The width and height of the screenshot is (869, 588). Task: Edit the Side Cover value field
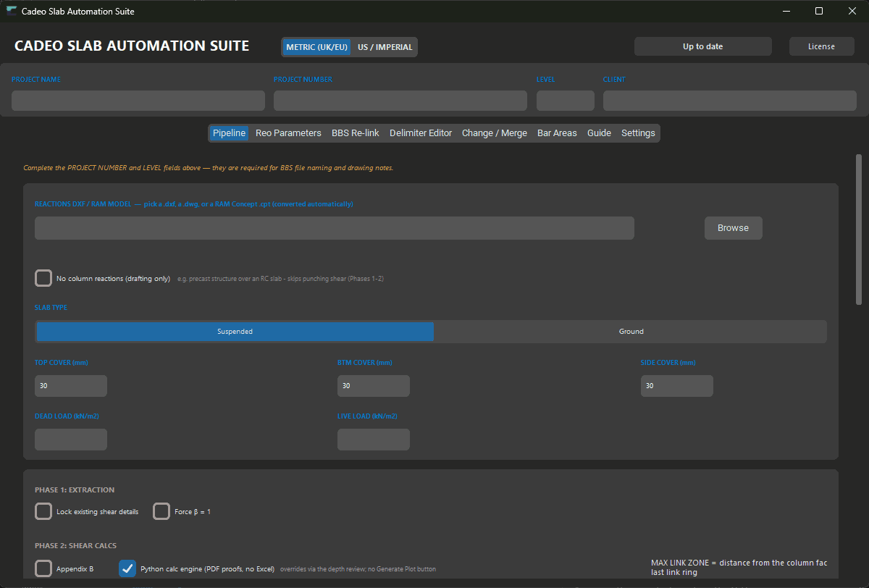(677, 386)
